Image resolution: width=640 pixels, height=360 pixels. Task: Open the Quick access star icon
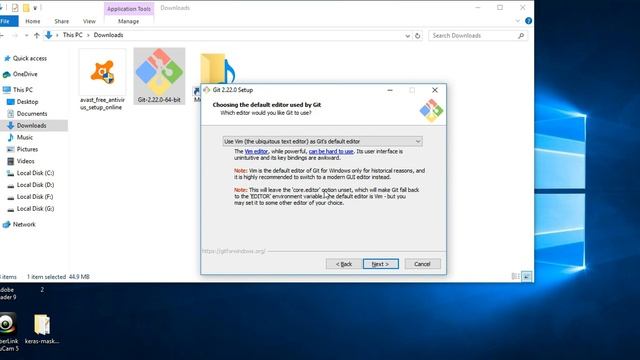7,58
